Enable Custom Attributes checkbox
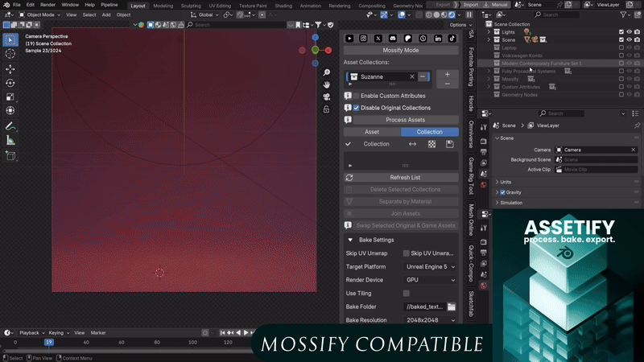644x362 pixels. 356,96
